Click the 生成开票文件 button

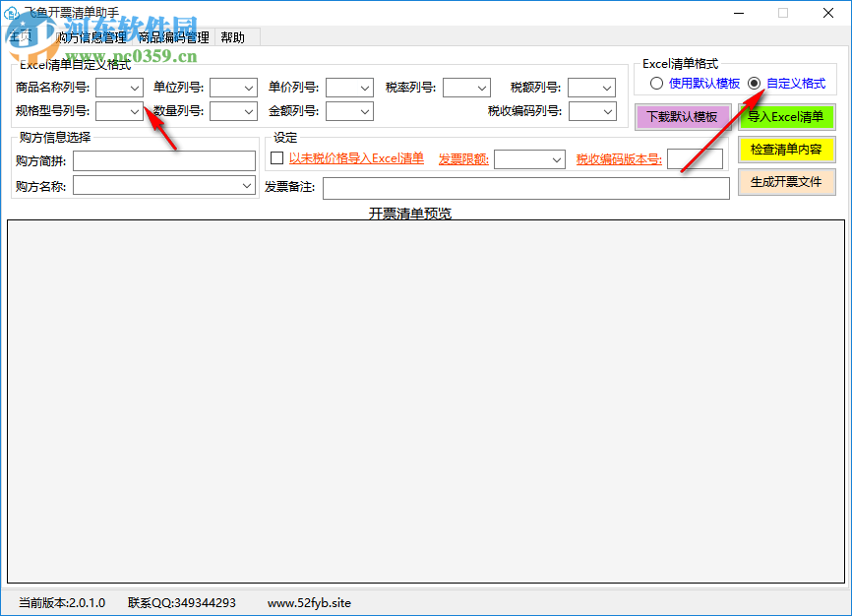(x=786, y=182)
